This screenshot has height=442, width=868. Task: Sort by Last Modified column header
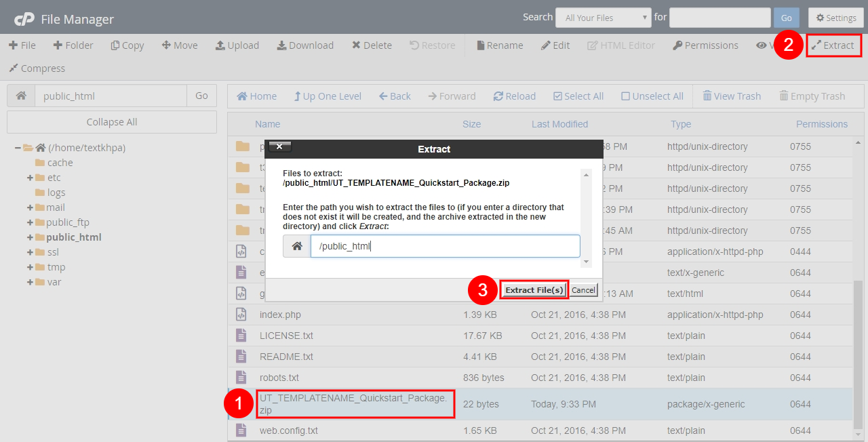point(559,124)
